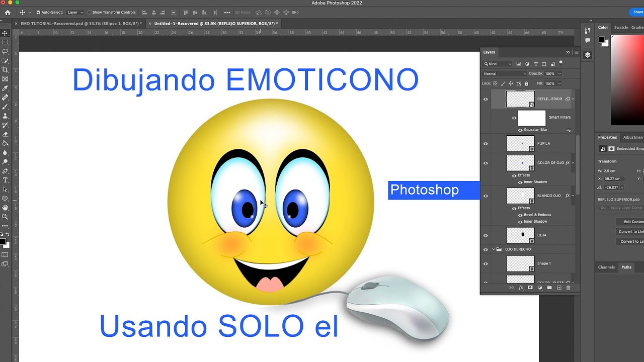
Task: Enable Show Transform Controls checkbox
Action: (90, 13)
